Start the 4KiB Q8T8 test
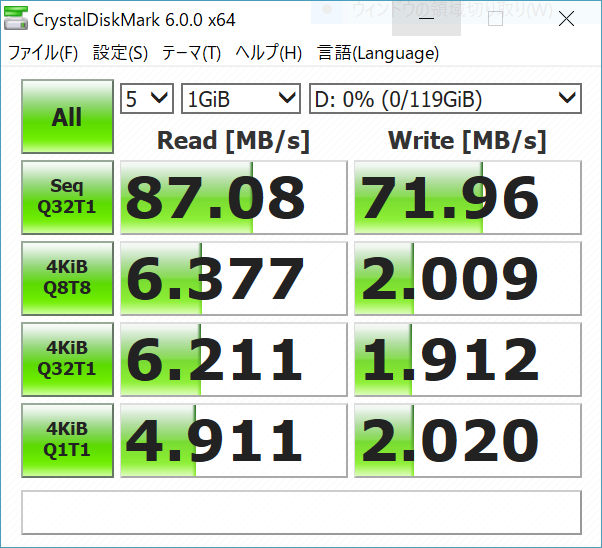Viewport: 602px width, 548px height. click(x=67, y=278)
